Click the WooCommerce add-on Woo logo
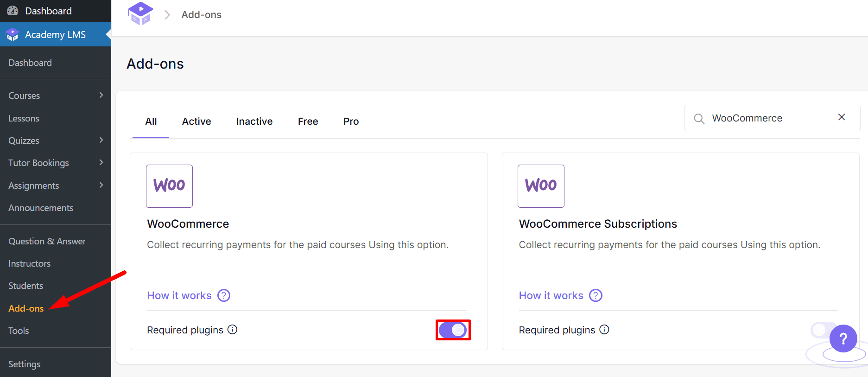This screenshot has height=377, width=868. pyautogui.click(x=169, y=186)
